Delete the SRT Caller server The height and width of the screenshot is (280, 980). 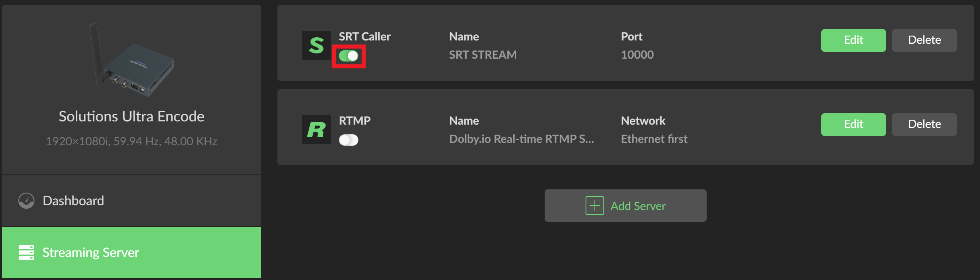pos(924,40)
